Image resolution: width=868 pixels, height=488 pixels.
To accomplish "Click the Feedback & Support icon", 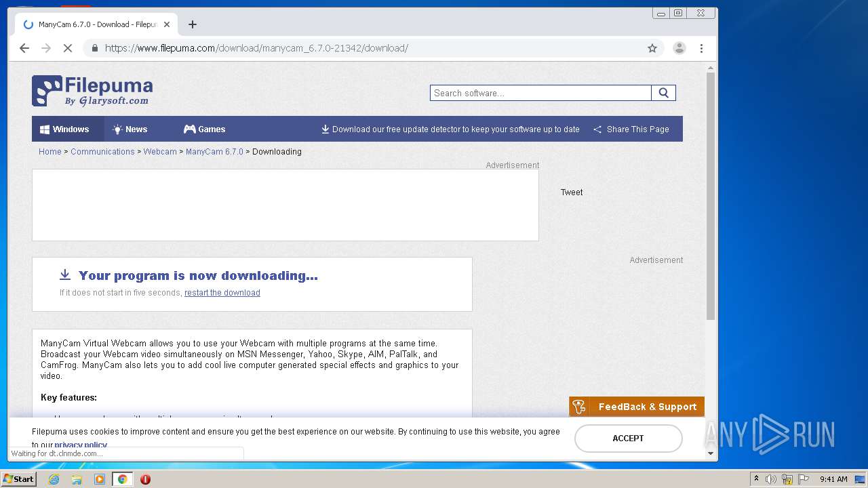I will tap(579, 407).
